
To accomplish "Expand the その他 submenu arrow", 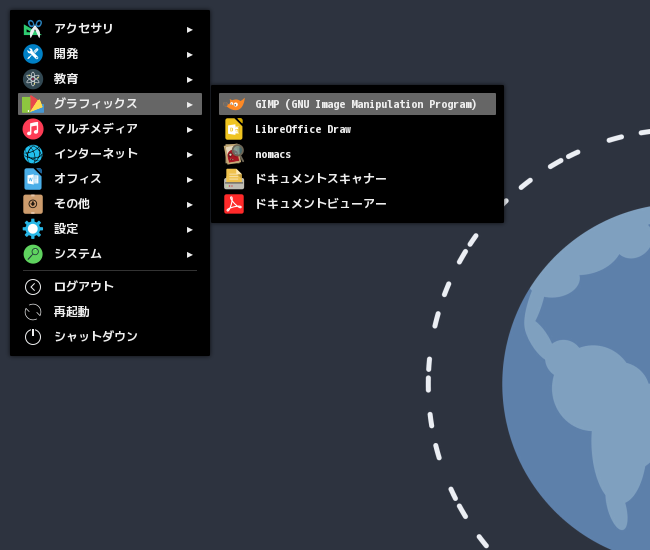I will [189, 204].
